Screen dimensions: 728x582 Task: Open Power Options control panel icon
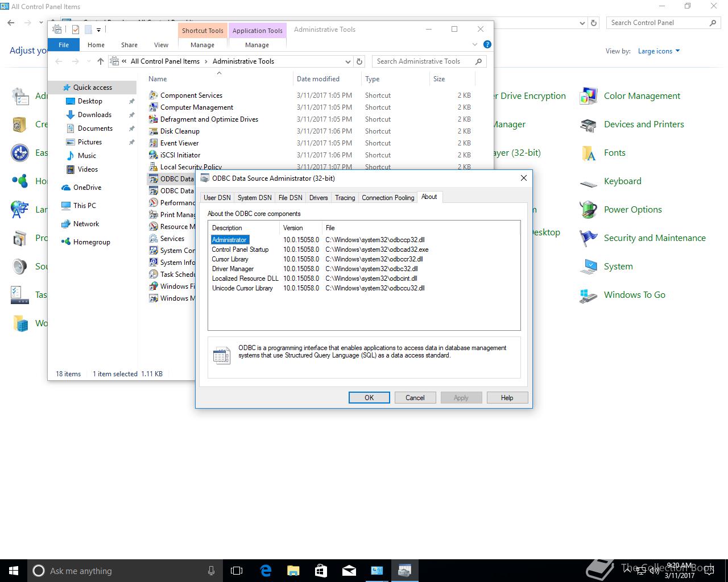coord(589,210)
